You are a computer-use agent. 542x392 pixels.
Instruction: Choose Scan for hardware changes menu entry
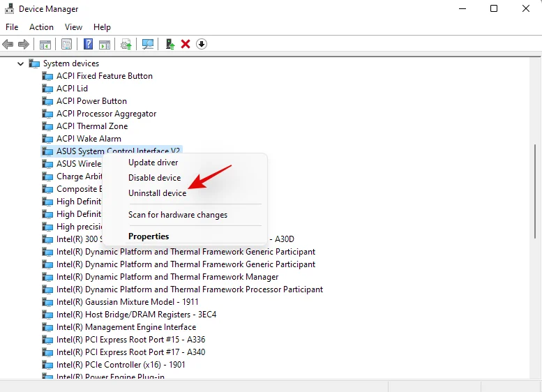(x=178, y=215)
